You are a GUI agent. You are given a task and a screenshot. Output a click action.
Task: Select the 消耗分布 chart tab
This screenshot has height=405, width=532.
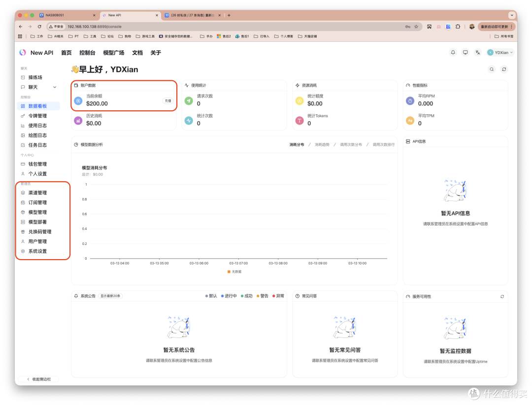point(297,145)
